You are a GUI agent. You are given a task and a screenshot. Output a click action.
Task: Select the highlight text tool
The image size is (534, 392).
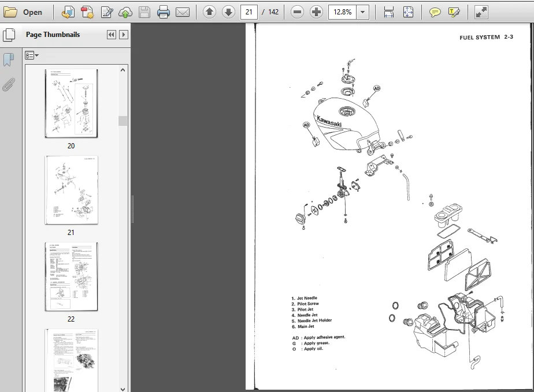click(x=454, y=13)
